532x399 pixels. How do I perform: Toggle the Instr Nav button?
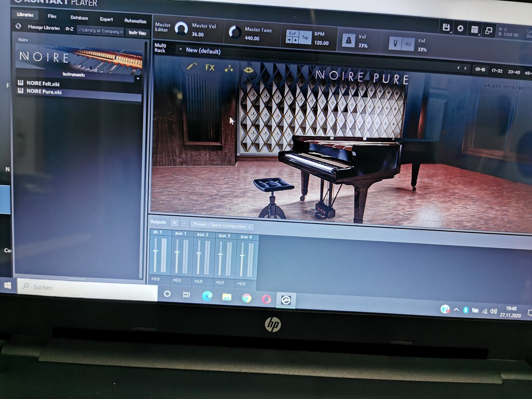[137, 32]
